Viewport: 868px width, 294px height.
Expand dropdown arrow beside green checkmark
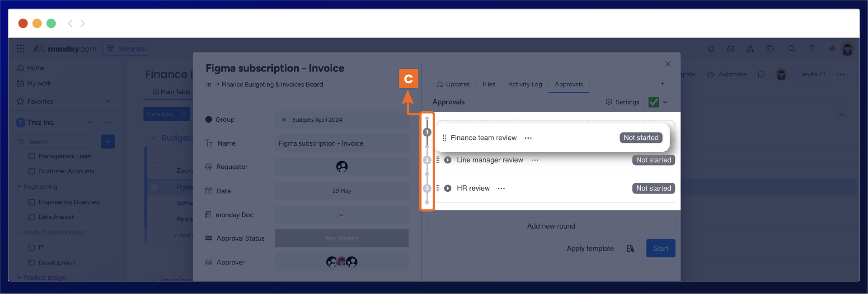click(x=665, y=102)
